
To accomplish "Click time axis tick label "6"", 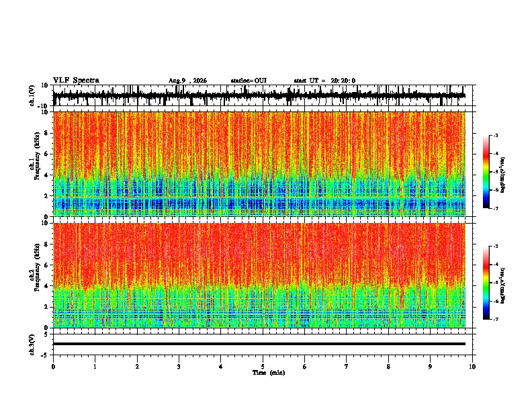I will pos(305,367).
